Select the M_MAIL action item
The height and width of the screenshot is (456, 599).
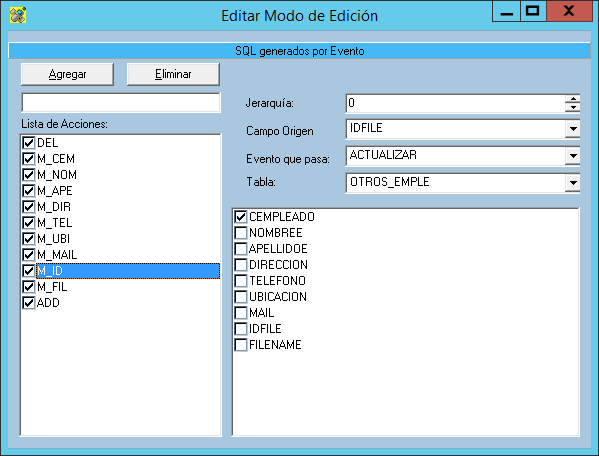(57, 255)
